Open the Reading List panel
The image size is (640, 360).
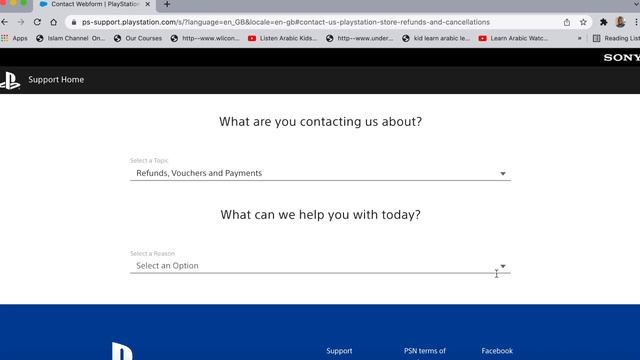(616, 38)
